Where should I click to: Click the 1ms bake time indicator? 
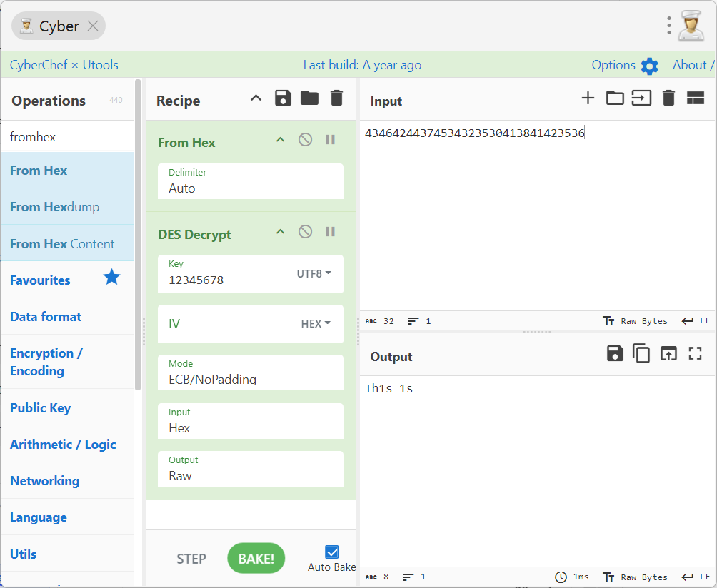(x=571, y=577)
